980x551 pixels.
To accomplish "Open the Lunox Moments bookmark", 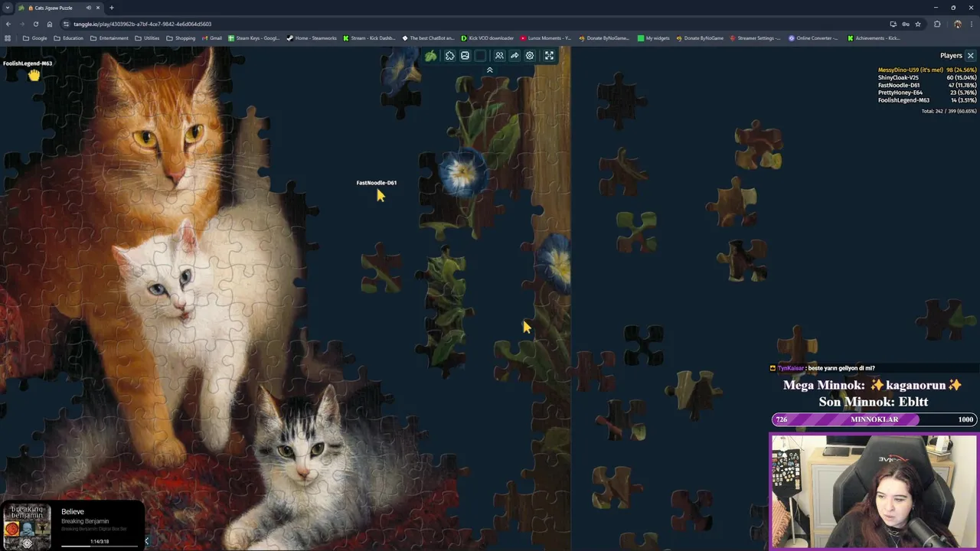I will tap(546, 38).
